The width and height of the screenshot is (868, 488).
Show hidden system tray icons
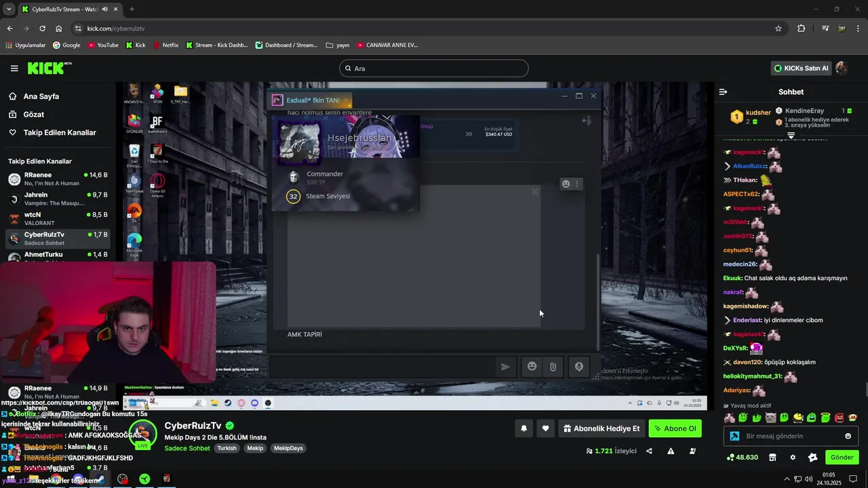click(x=787, y=479)
